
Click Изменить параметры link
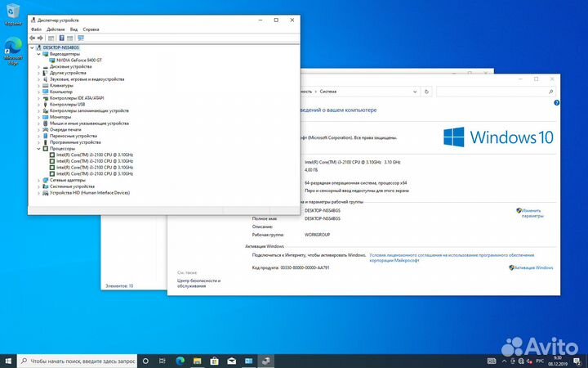coord(532,213)
